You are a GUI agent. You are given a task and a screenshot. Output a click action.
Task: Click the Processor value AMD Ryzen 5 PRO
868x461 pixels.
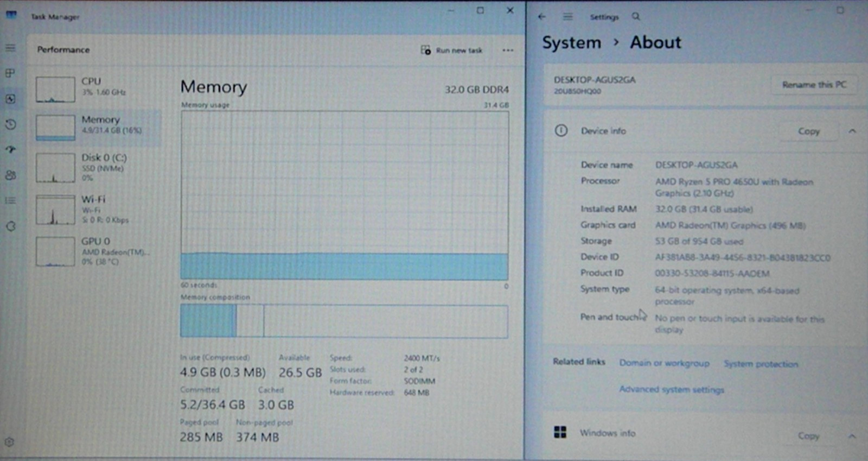pyautogui.click(x=734, y=187)
